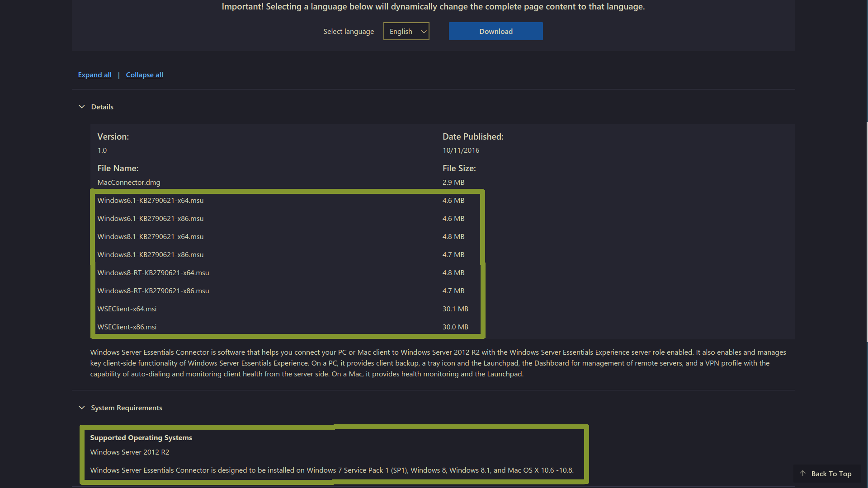
Task: Select file name Windows6.1-KB2790621-x64.msu
Action: [151, 200]
